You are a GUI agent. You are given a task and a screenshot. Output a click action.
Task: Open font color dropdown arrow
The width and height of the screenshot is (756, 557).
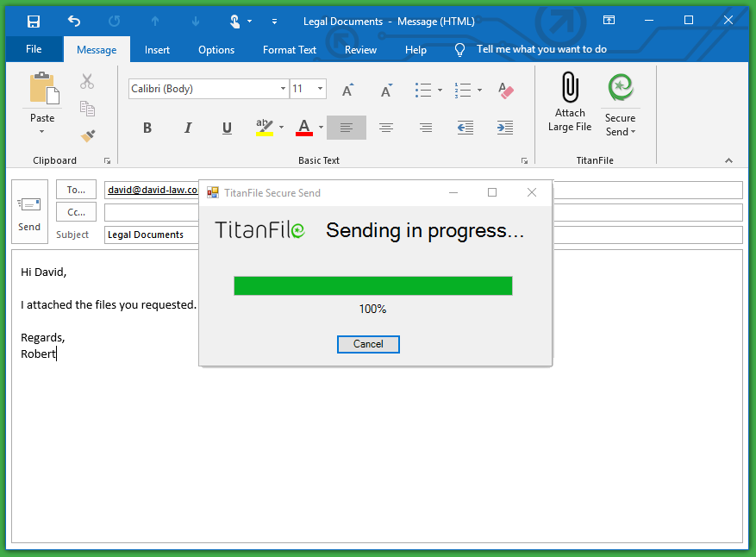322,128
